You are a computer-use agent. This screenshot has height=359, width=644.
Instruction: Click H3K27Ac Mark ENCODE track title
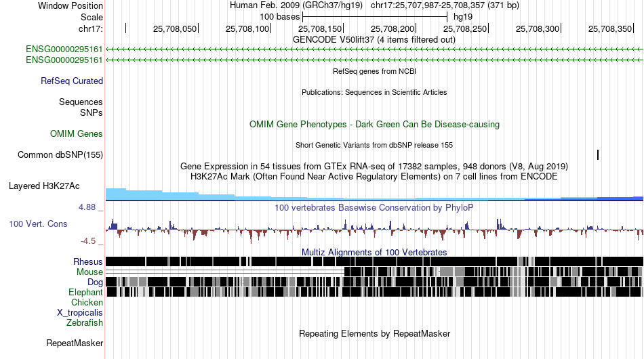pyautogui.click(x=374, y=176)
